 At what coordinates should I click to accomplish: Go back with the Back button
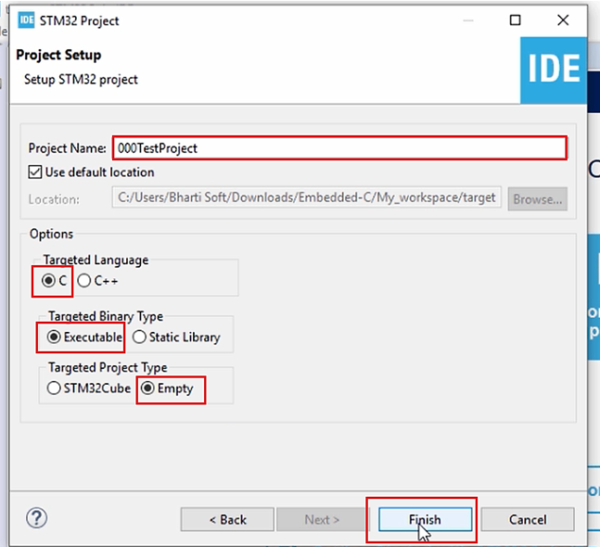[227, 519]
